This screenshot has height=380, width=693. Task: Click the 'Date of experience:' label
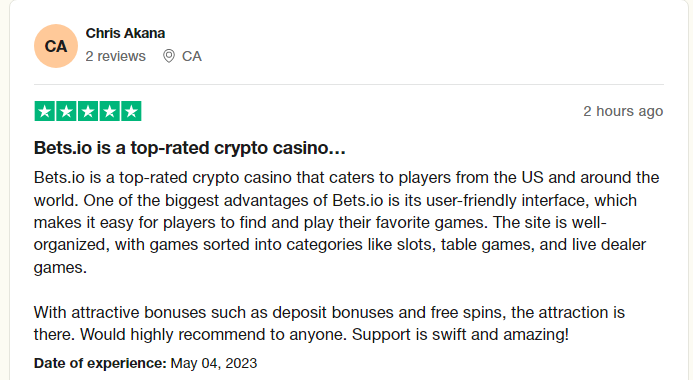click(x=100, y=363)
